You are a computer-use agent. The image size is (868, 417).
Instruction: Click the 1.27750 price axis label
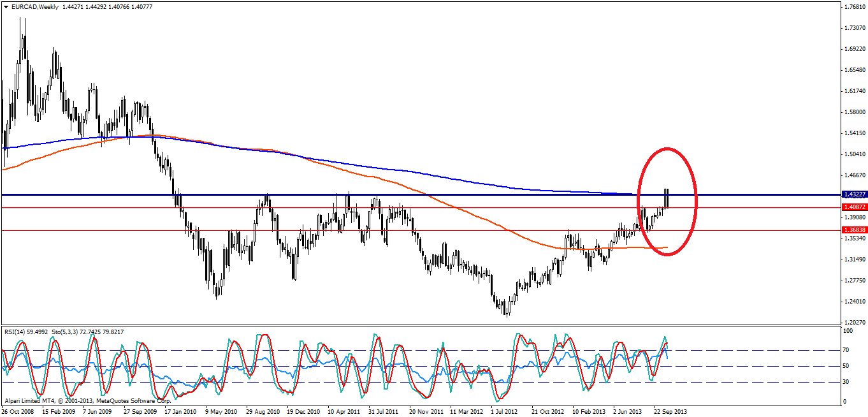pyautogui.click(x=854, y=281)
